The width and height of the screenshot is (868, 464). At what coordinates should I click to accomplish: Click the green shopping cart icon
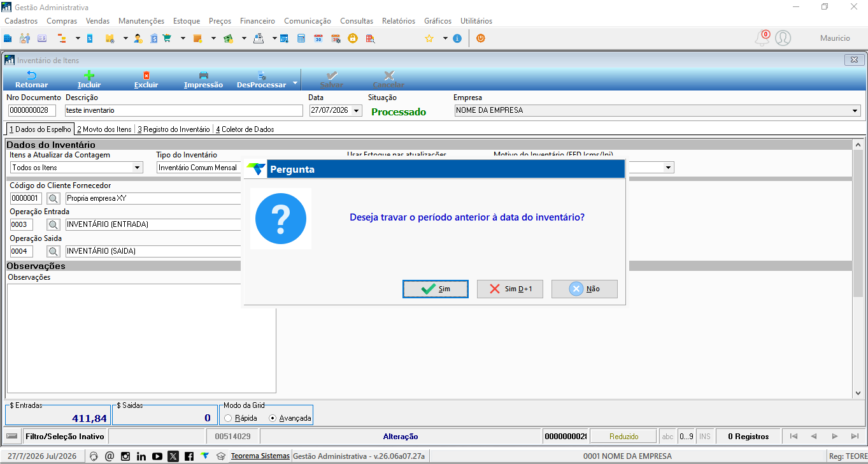[167, 38]
